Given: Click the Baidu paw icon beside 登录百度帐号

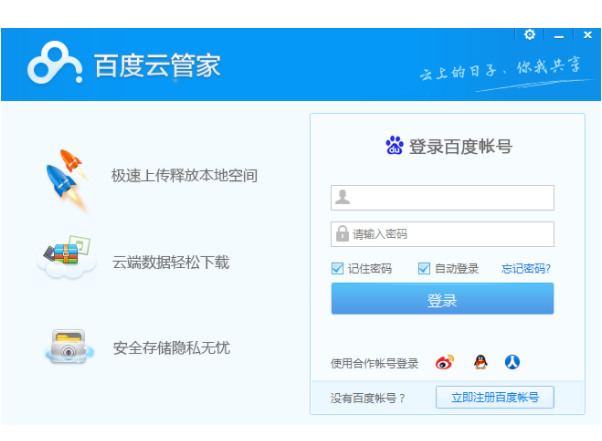Looking at the screenshot, I should pyautogui.click(x=395, y=145).
